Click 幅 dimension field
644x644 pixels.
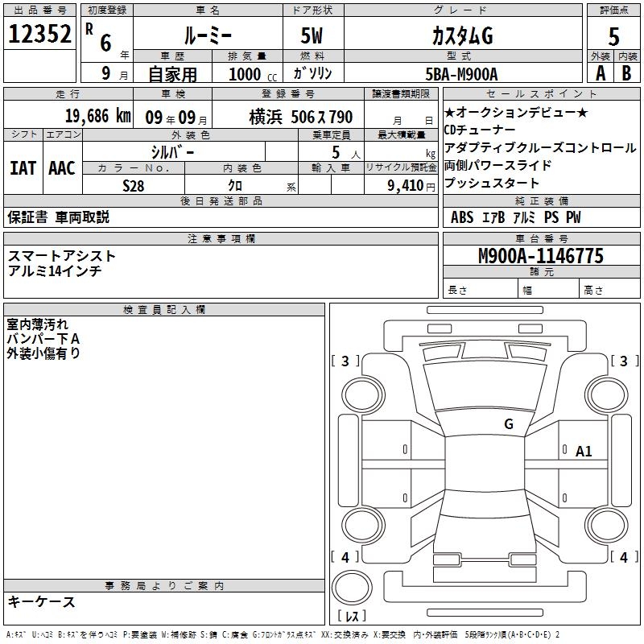click(x=549, y=290)
